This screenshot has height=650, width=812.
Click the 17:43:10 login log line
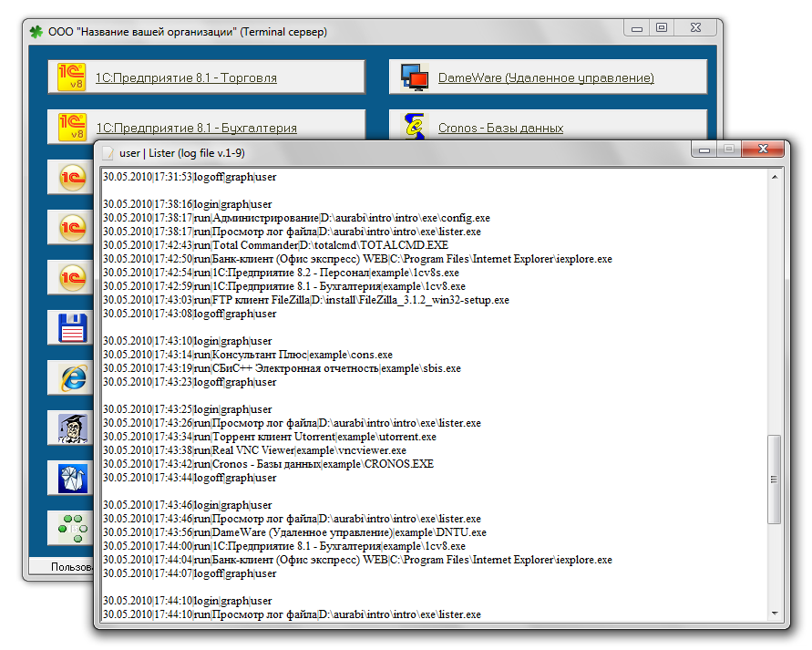coord(187,341)
